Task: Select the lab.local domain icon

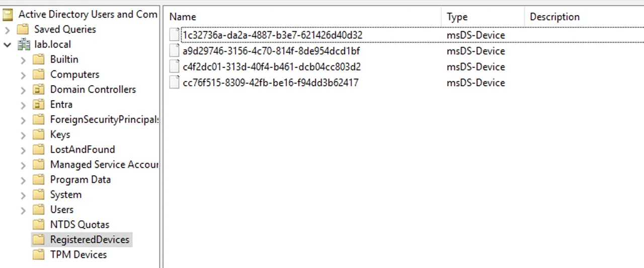Action: 23,44
